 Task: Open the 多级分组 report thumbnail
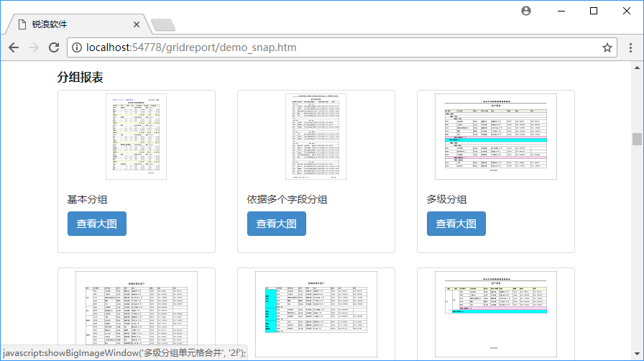496,137
